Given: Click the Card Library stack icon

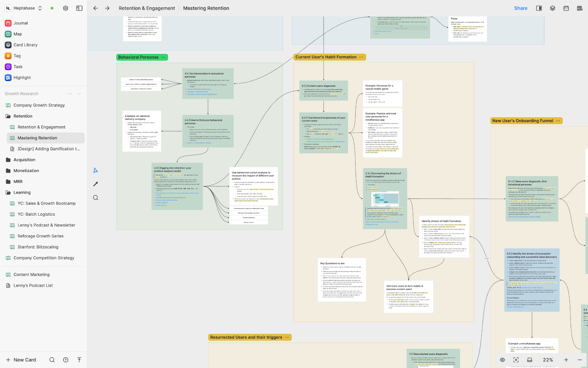Looking at the screenshot, I should (x=8, y=45).
